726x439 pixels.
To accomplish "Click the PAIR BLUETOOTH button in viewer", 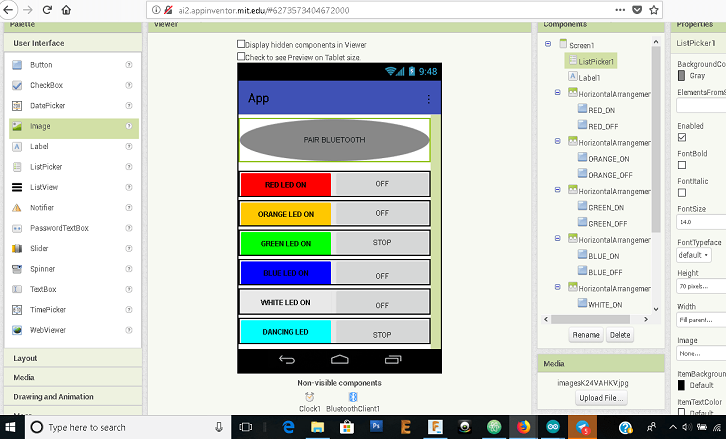I will click(x=334, y=140).
